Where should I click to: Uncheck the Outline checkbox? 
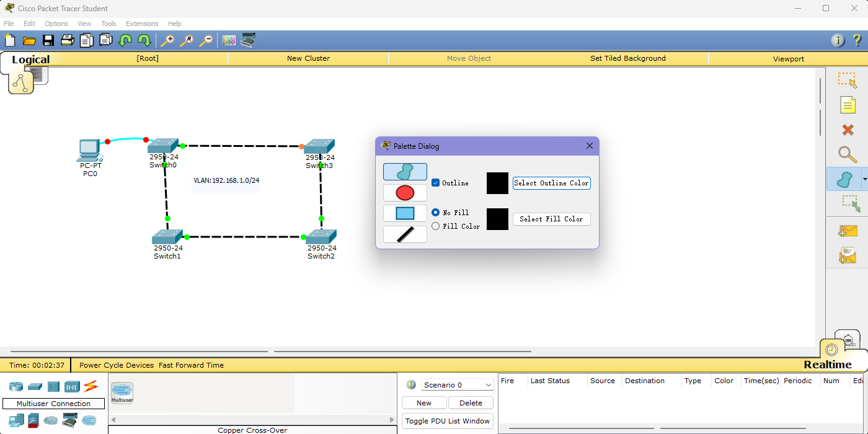[436, 183]
